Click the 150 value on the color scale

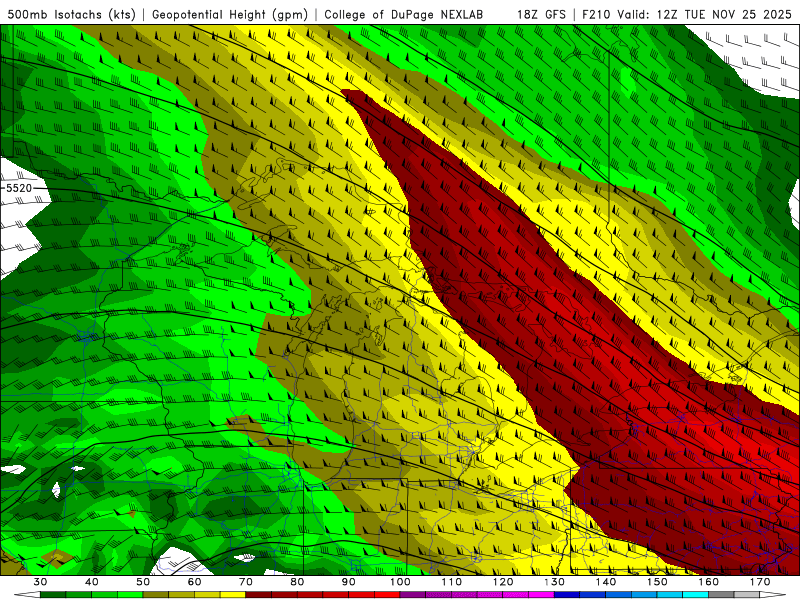pos(657,582)
